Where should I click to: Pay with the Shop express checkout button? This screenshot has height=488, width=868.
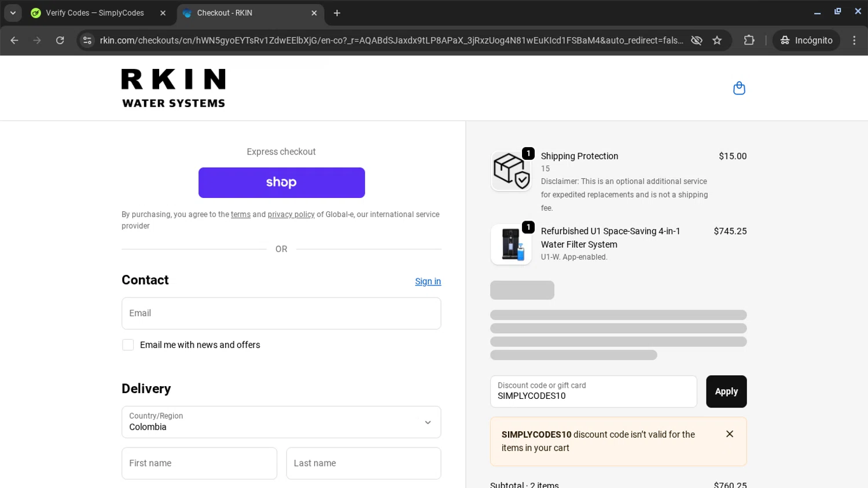282,182
